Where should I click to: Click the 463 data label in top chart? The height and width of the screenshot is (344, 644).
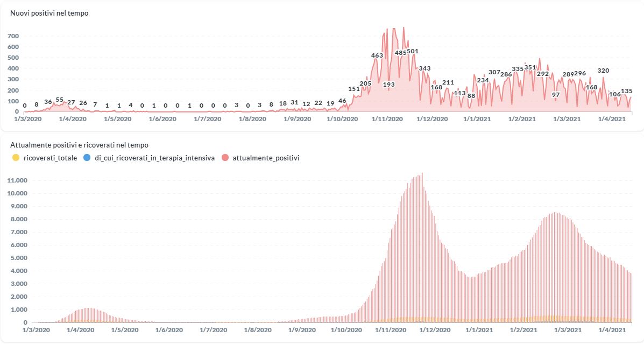pyautogui.click(x=377, y=55)
